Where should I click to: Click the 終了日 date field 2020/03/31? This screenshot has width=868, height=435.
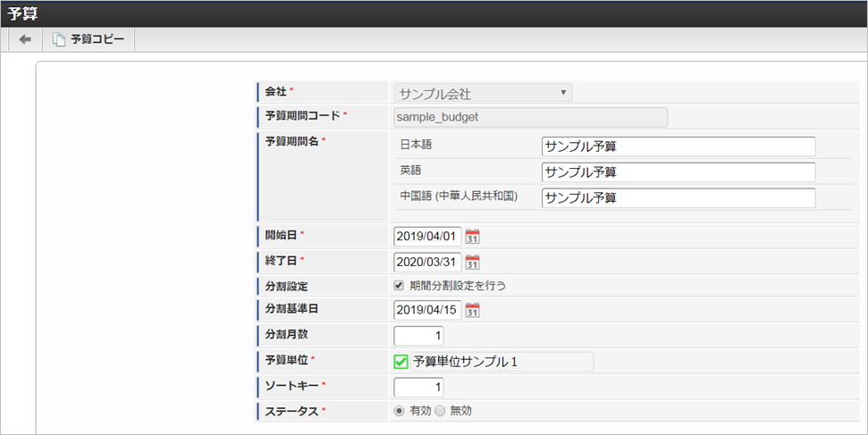pos(427,262)
